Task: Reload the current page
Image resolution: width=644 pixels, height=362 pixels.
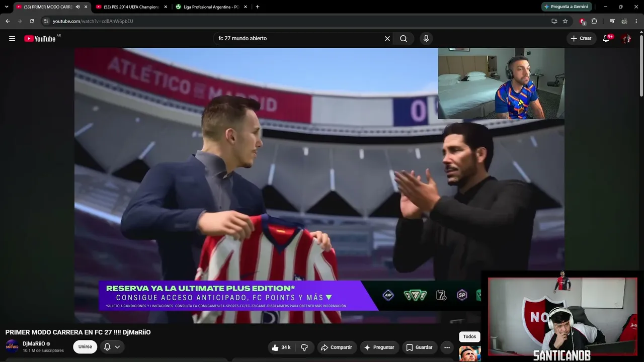Action: tap(32, 21)
